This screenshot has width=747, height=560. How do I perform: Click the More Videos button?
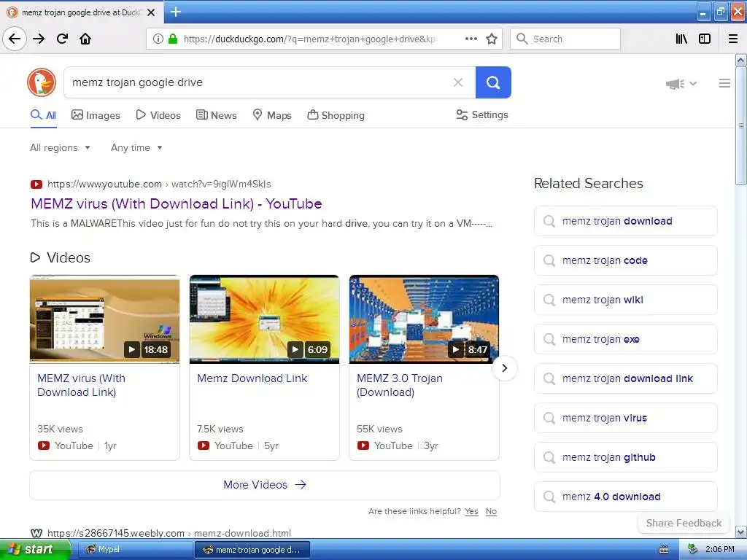point(264,485)
